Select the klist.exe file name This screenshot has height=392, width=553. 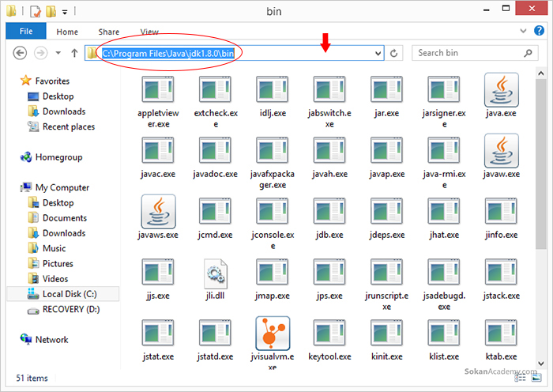click(x=444, y=356)
